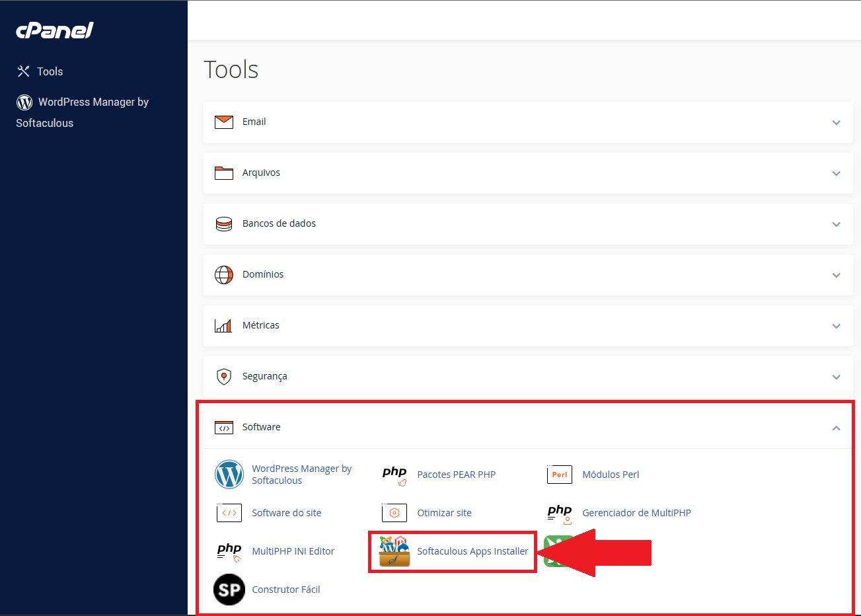Click the Gerenciador de MultiPHP icon

coord(560,514)
